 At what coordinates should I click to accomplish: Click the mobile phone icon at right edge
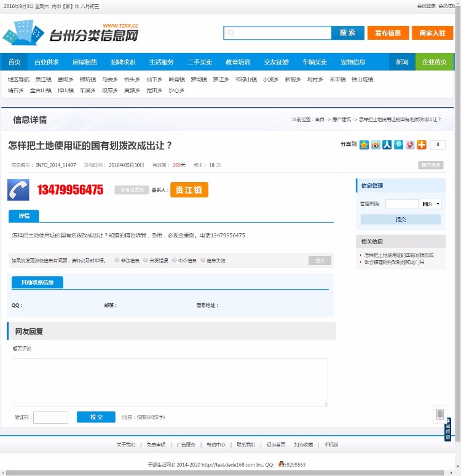pos(439,414)
